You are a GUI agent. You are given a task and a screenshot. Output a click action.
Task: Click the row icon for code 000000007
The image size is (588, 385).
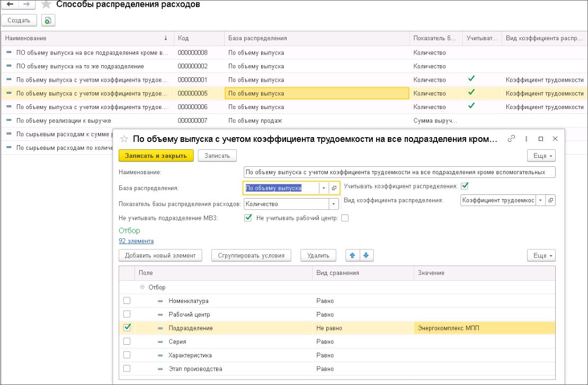point(9,120)
